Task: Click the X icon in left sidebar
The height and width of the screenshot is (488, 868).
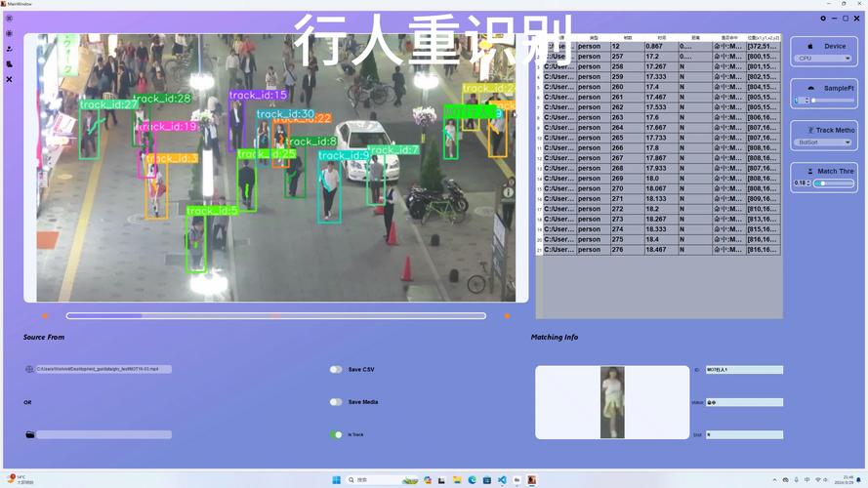Action: pos(9,79)
